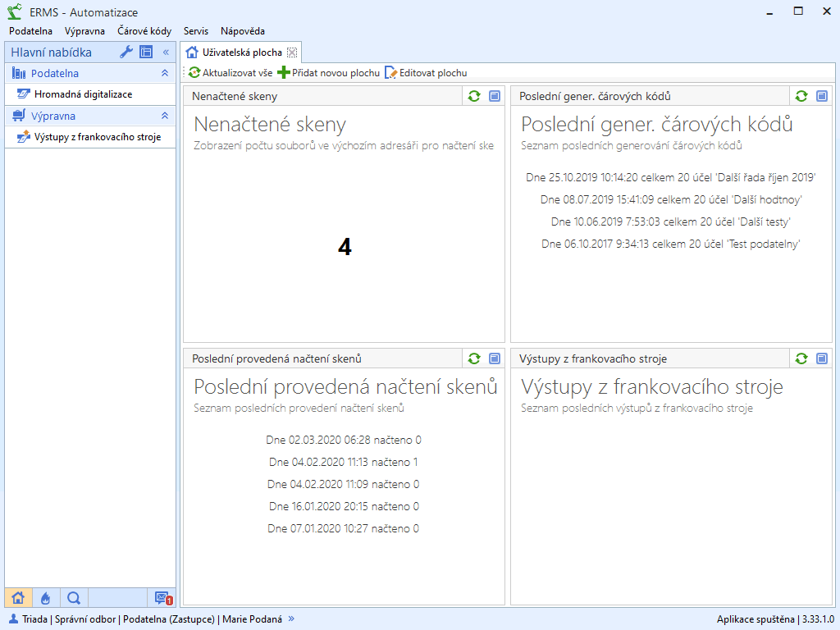Open Výstupy z frankovacího stroje in sidebar
This screenshot has width=840, height=630.
(97, 137)
